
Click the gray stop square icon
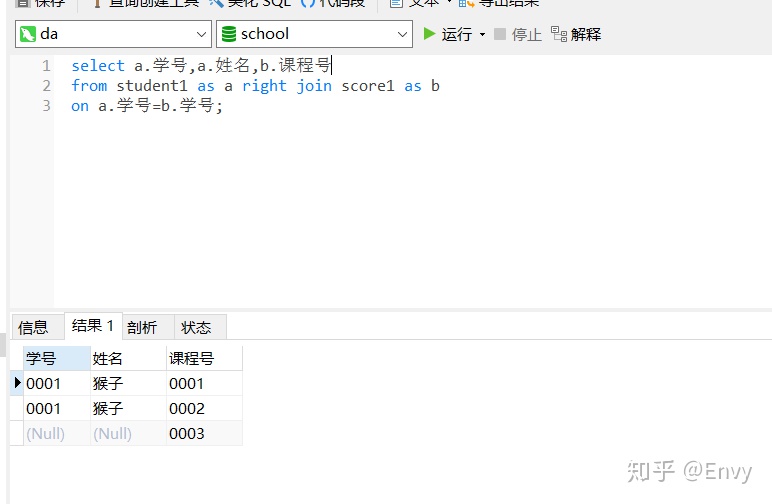[500, 34]
